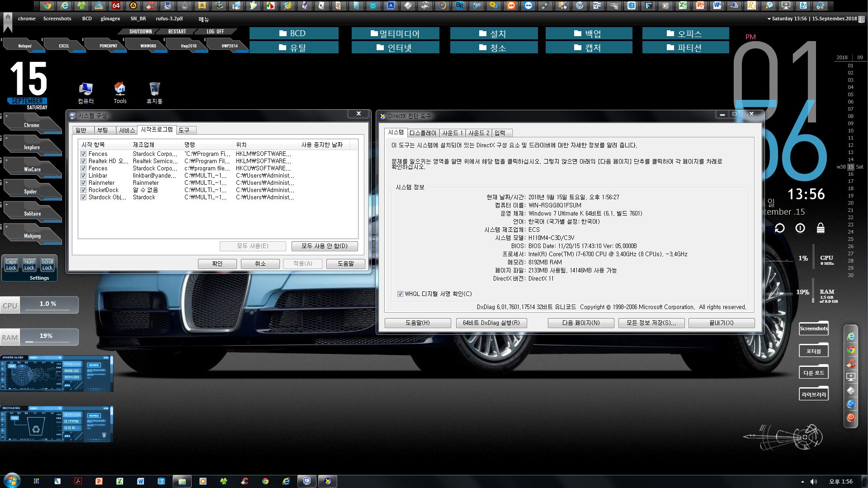Switch to DirectX tool on taskbar

click(328, 481)
